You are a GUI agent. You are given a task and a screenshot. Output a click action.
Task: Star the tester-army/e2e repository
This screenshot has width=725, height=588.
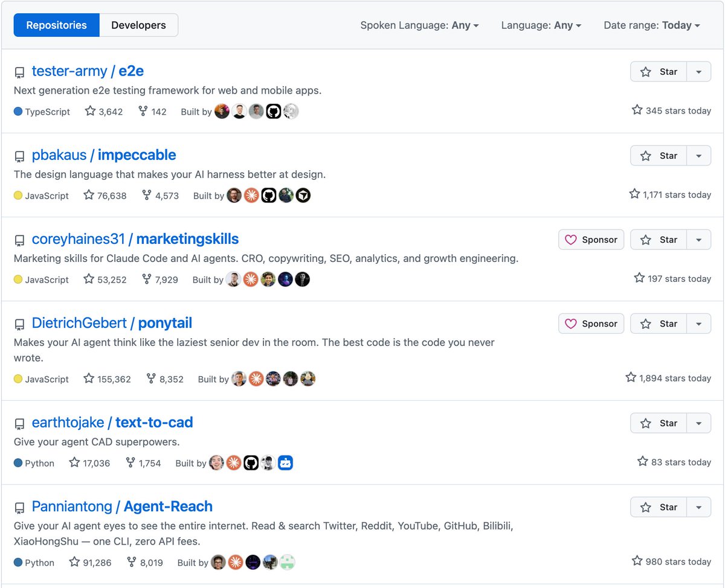click(x=659, y=72)
